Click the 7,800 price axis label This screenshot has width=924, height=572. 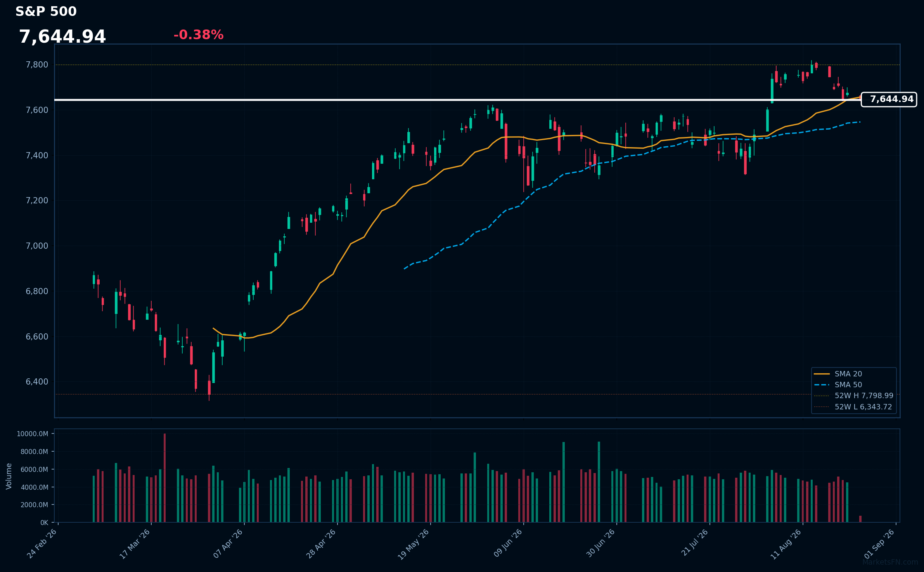(37, 65)
